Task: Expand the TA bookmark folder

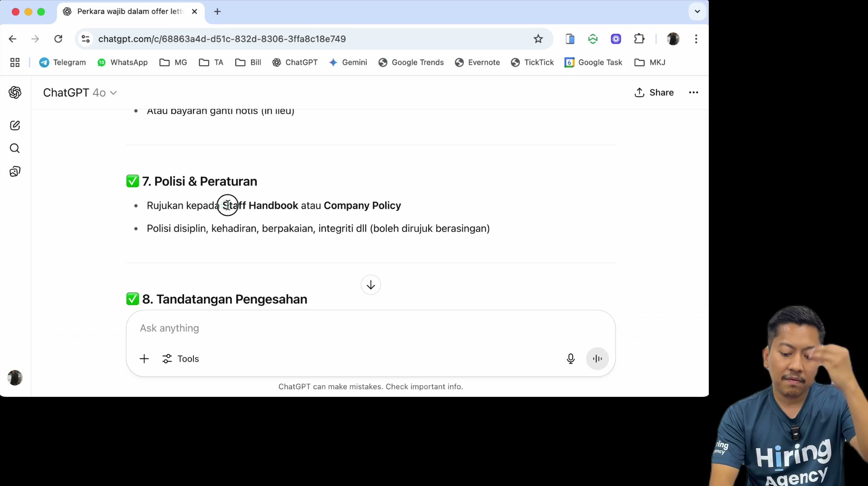Action: [211, 63]
